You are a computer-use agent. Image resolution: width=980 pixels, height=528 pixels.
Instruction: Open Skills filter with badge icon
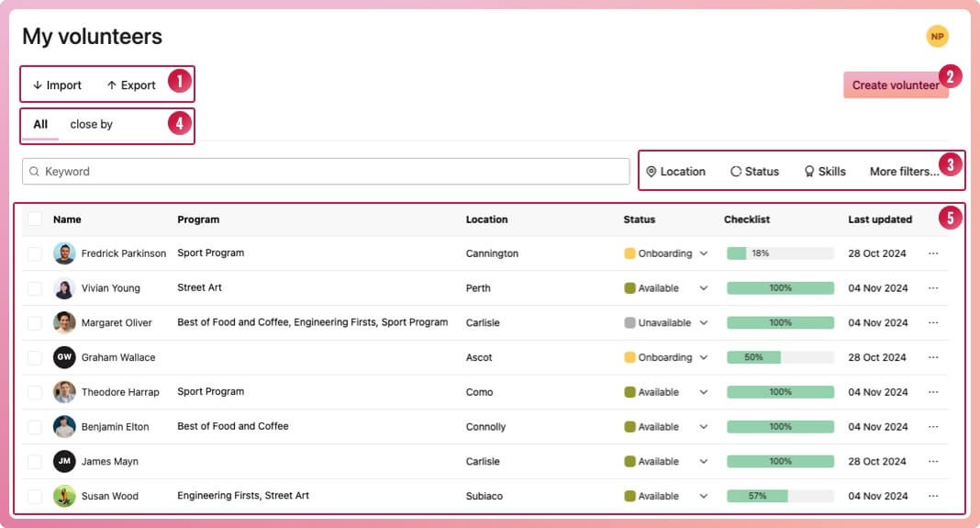click(x=824, y=172)
